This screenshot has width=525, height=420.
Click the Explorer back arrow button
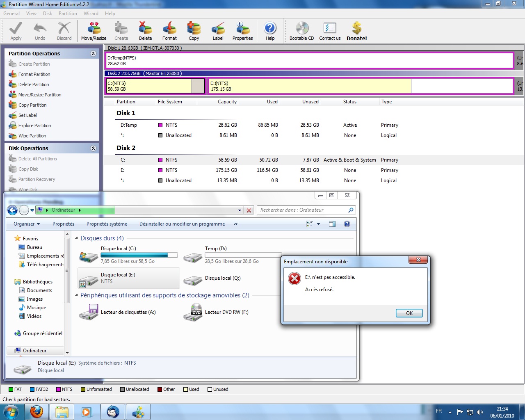tap(13, 210)
